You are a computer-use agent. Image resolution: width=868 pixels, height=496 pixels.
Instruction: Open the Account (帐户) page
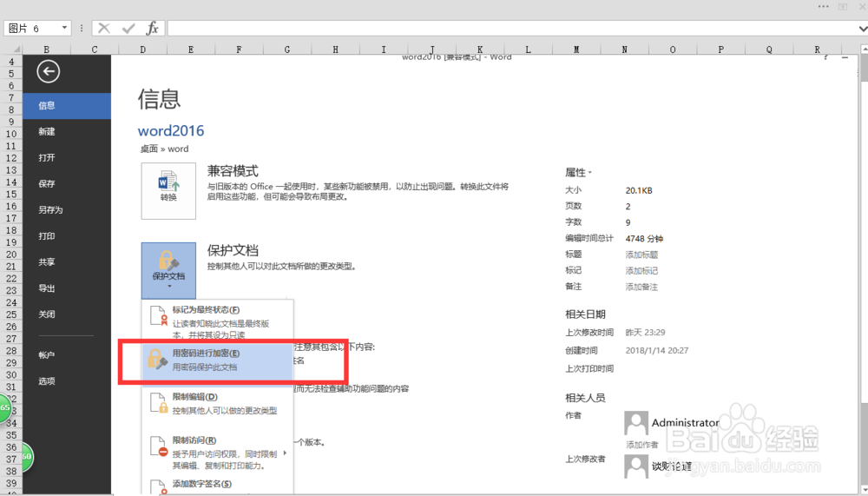click(x=67, y=354)
